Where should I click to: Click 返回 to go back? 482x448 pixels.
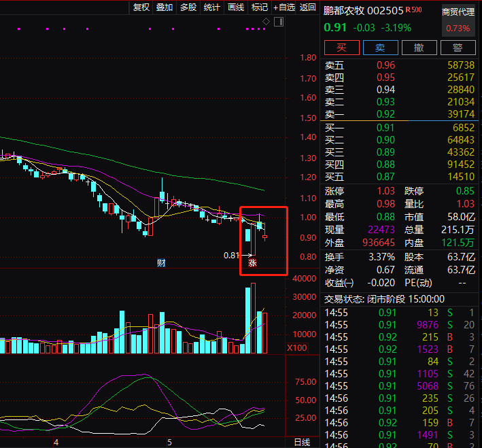pyautogui.click(x=308, y=7)
